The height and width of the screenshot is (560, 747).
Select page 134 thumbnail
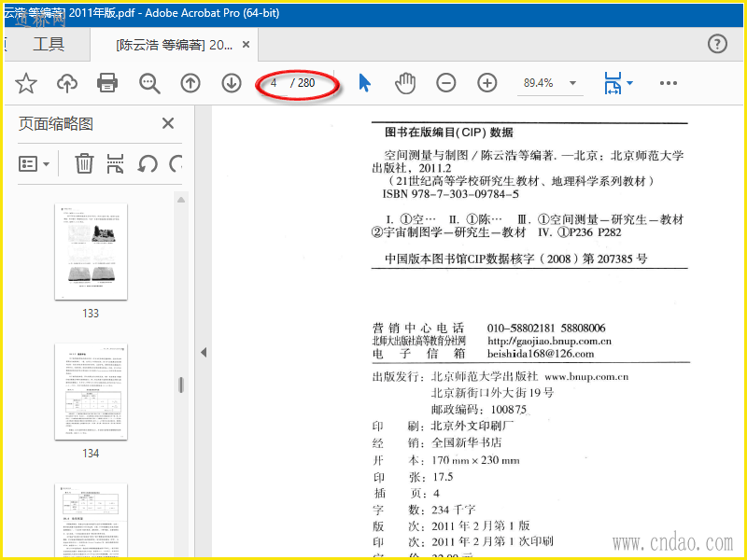91,391
